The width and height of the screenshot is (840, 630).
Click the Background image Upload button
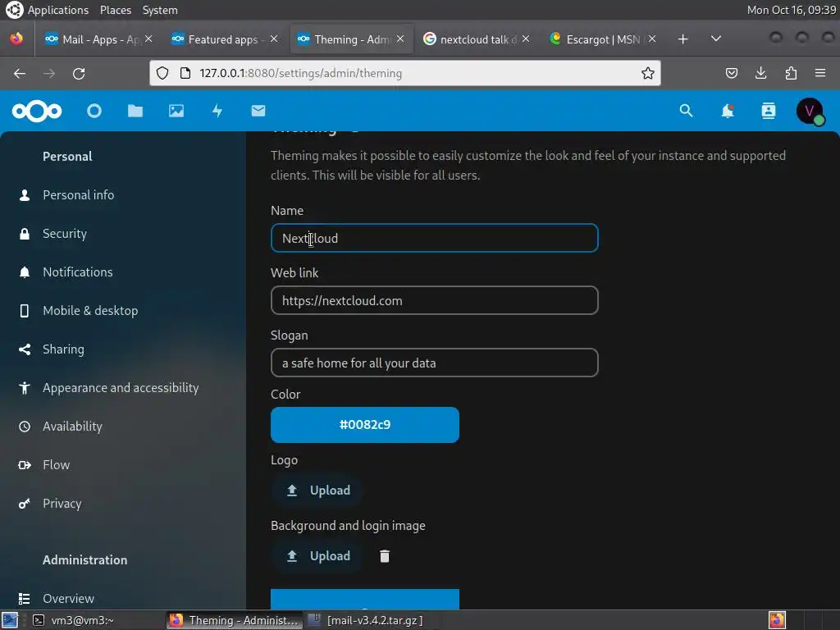coord(317,556)
